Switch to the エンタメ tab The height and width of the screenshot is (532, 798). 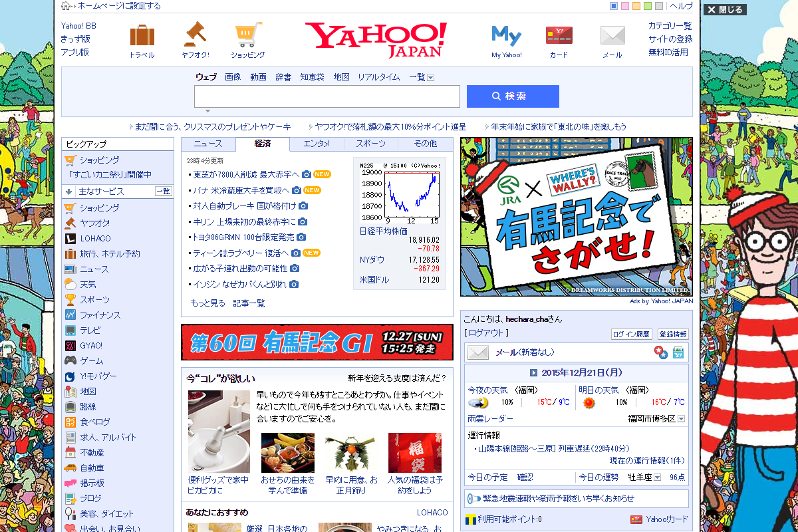317,144
